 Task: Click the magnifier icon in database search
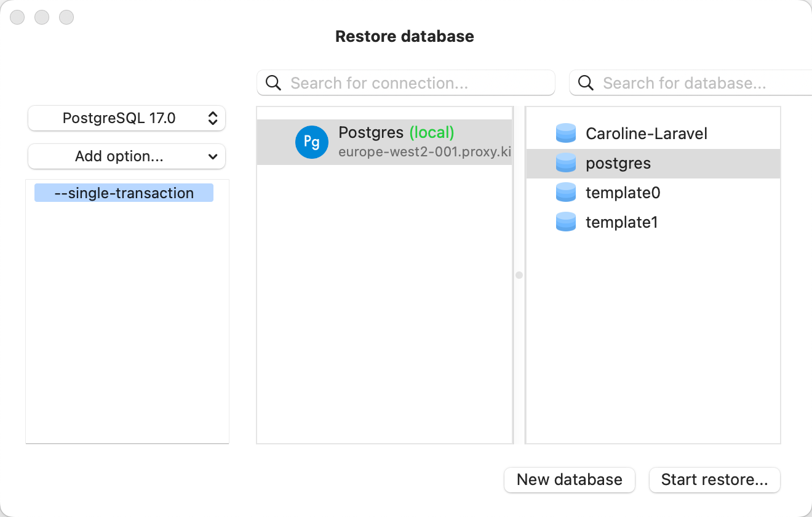pyautogui.click(x=585, y=82)
